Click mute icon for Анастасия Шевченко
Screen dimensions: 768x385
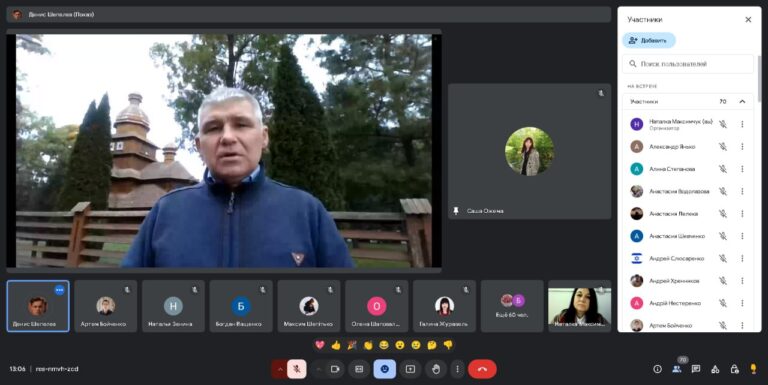(x=723, y=236)
